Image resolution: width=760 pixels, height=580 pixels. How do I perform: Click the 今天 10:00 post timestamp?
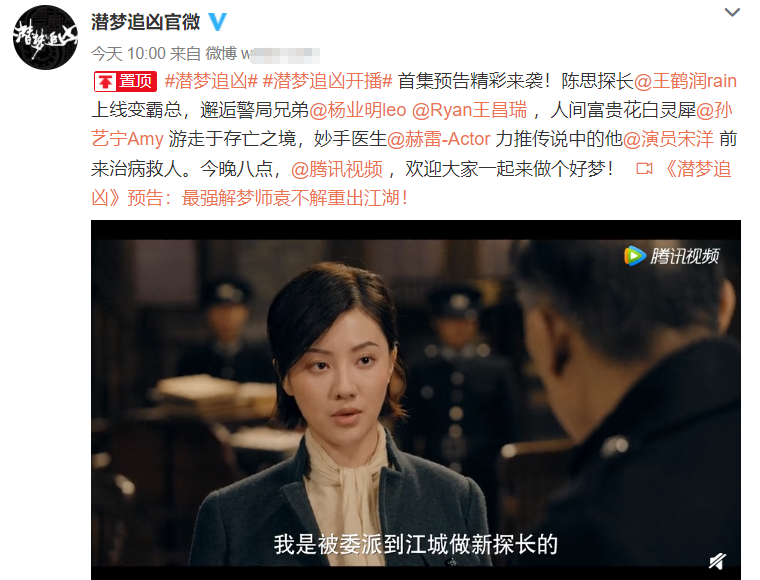(x=128, y=54)
